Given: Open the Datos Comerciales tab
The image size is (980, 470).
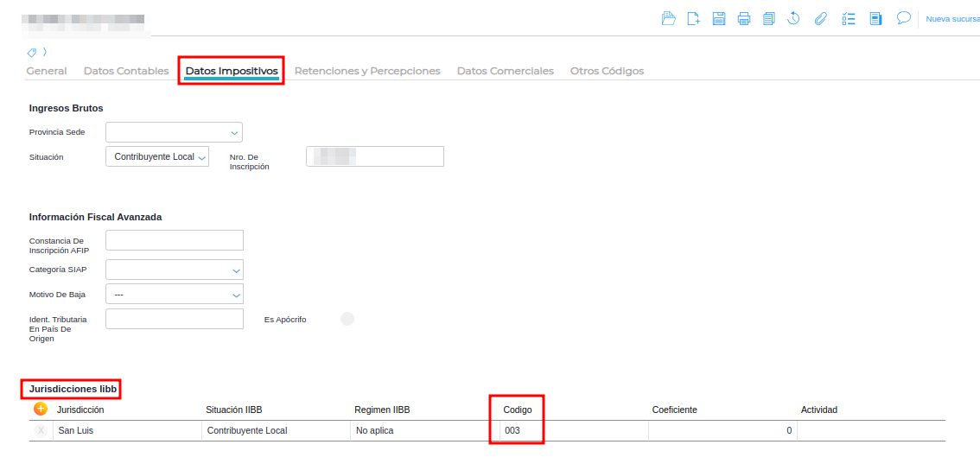Looking at the screenshot, I should 505,71.
